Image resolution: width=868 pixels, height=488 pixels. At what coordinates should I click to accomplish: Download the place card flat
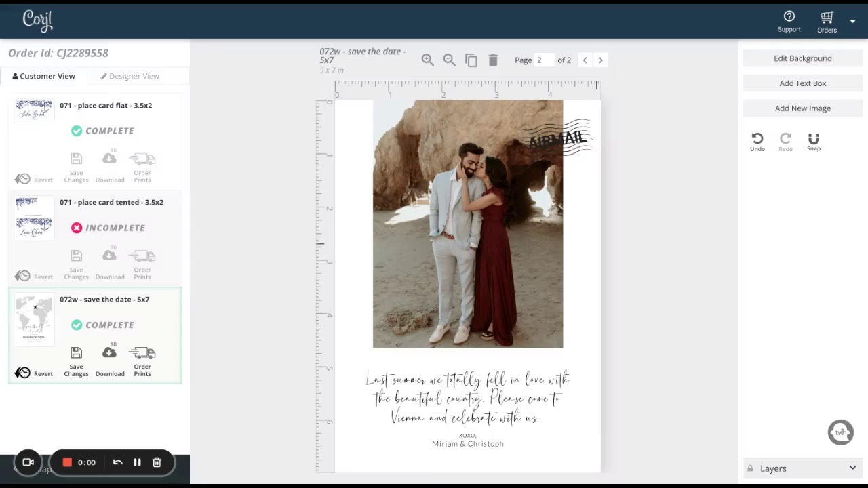(x=110, y=167)
